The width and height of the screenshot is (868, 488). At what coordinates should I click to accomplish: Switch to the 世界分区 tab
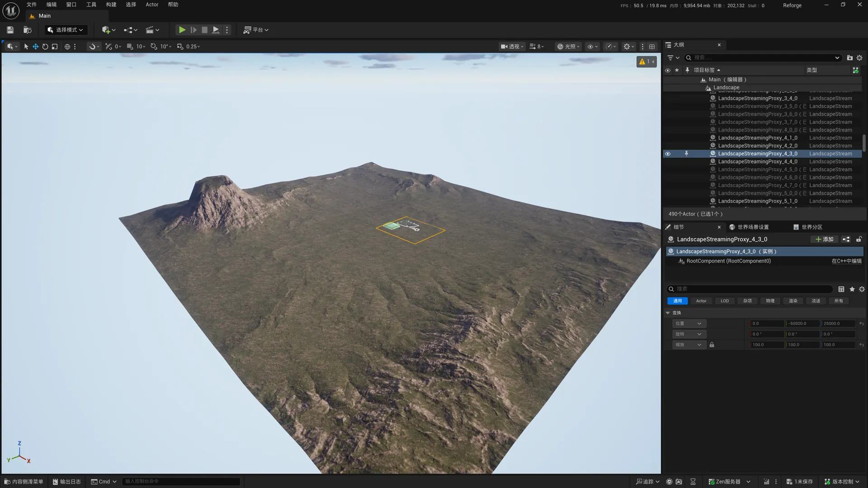tap(808, 227)
